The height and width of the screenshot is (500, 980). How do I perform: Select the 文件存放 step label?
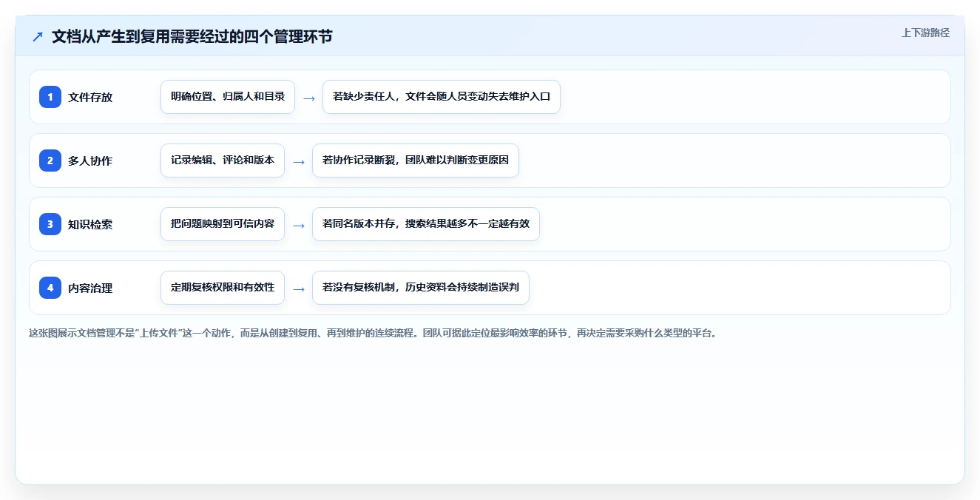click(x=90, y=98)
